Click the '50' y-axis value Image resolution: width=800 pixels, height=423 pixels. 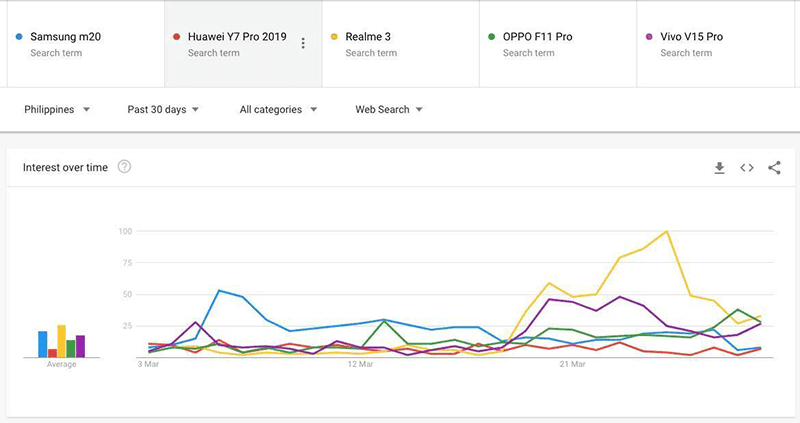[127, 294]
